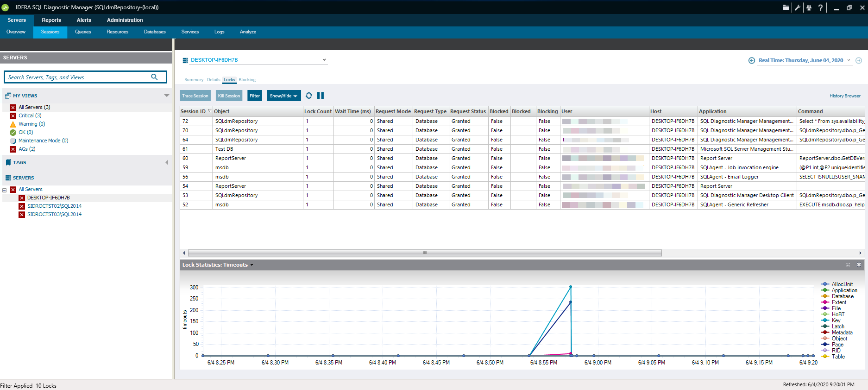Expand the DESKTOP-IF6DH7B server selector dropdown
This screenshot has height=390, width=868.
[x=324, y=60]
